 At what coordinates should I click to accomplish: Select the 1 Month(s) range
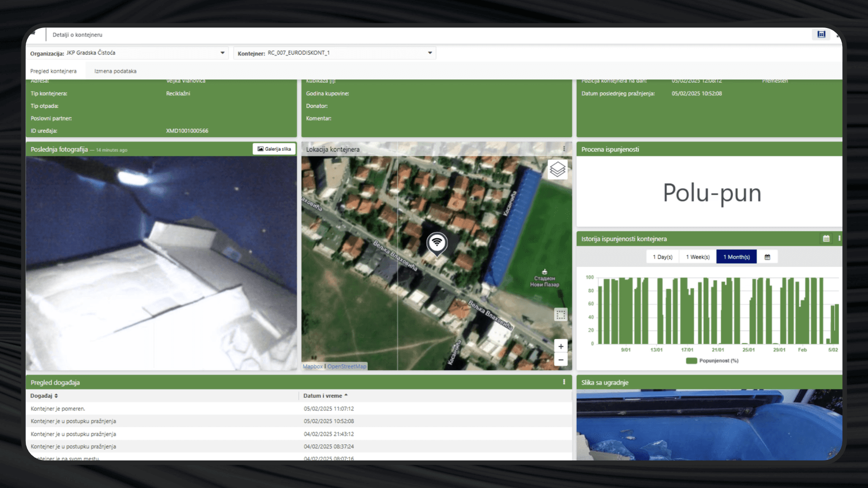(736, 257)
